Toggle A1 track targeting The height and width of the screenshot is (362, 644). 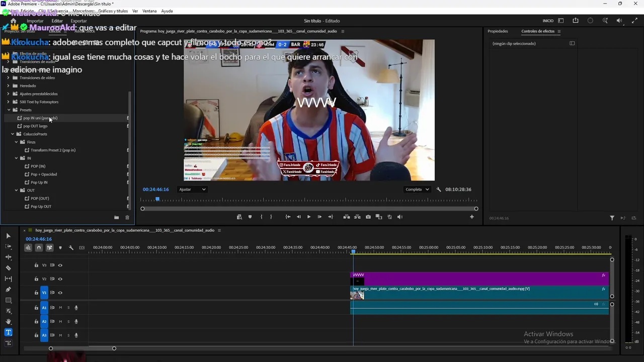(44, 308)
